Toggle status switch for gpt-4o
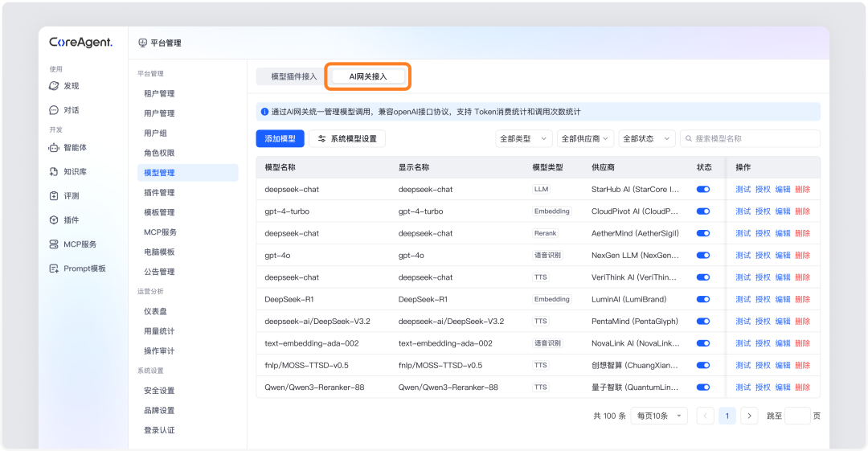 [703, 256]
